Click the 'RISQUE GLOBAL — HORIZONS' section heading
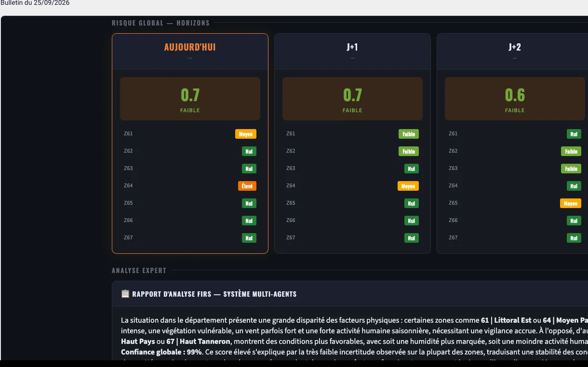 point(160,23)
